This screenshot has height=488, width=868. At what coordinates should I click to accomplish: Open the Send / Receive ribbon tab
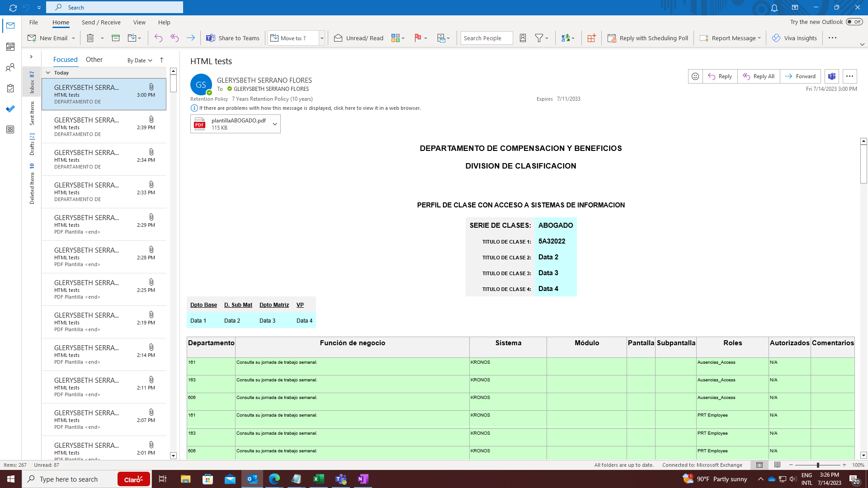(101, 22)
